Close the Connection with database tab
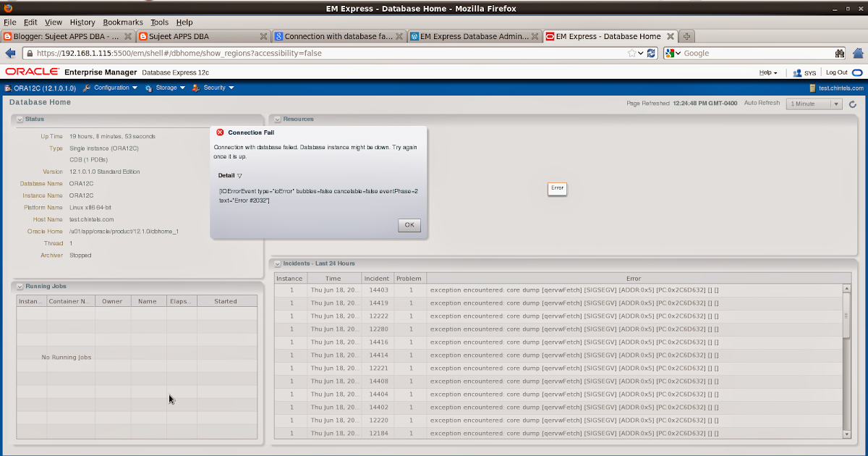The image size is (868, 456). point(400,35)
